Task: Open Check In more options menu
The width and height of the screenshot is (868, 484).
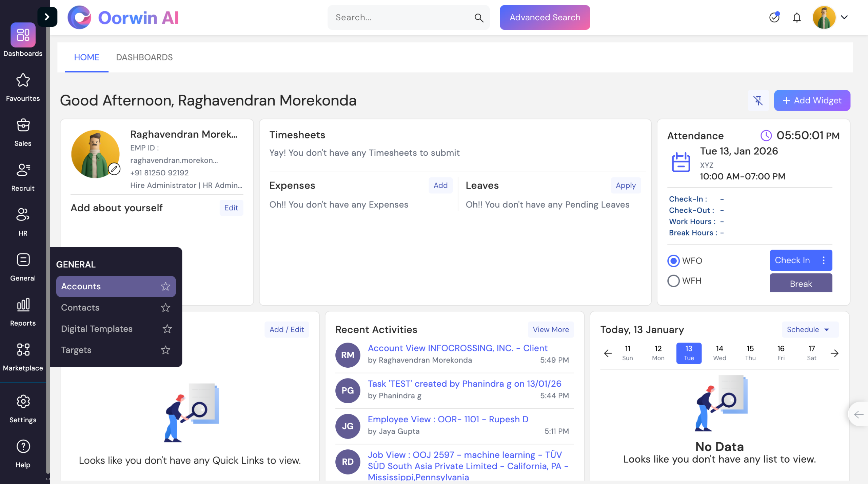Action: click(x=824, y=260)
